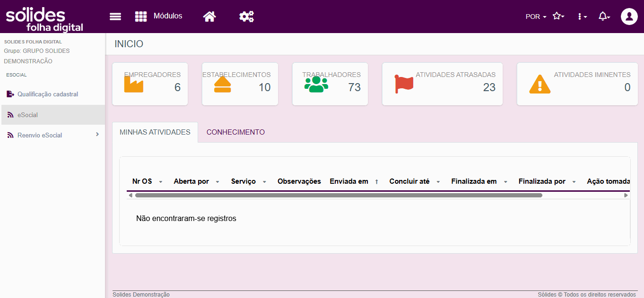
Task: Select Reenvio eSocial in the sidebar
Action: click(x=40, y=135)
